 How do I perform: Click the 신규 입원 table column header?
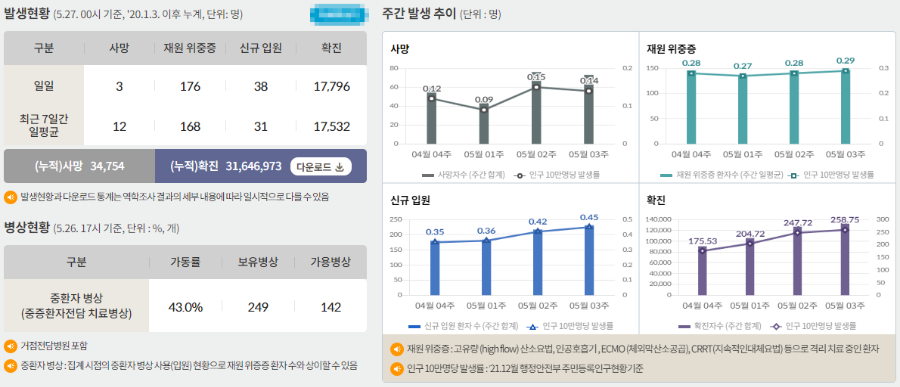coord(261,48)
